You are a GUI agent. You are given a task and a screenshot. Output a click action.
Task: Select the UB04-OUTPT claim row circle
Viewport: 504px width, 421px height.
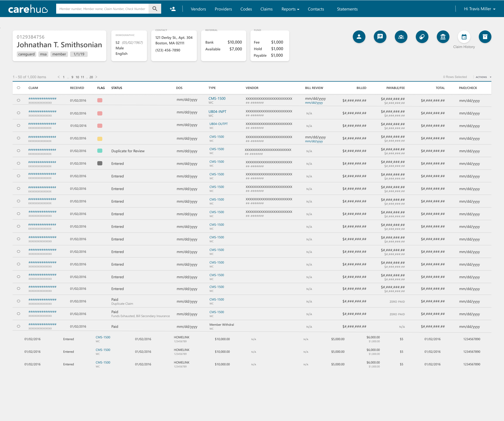click(x=18, y=125)
